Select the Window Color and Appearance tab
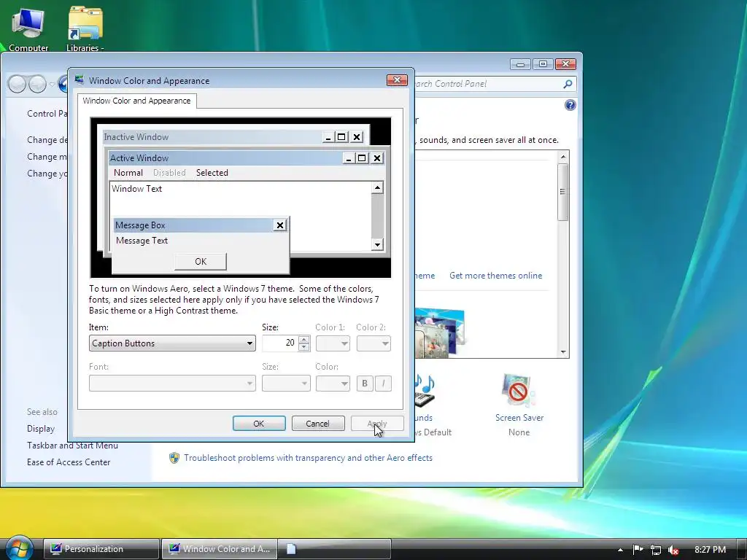The width and height of the screenshot is (747, 560). (x=136, y=101)
